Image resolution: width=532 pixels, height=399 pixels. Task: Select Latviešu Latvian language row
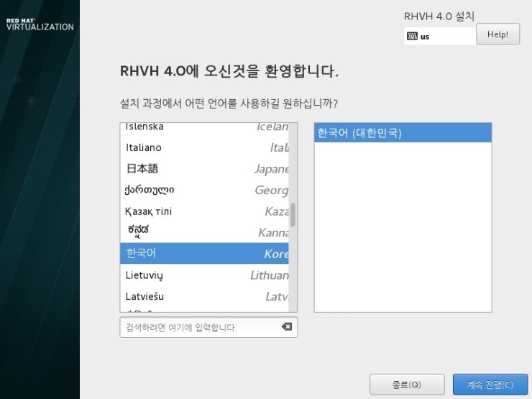click(204, 296)
